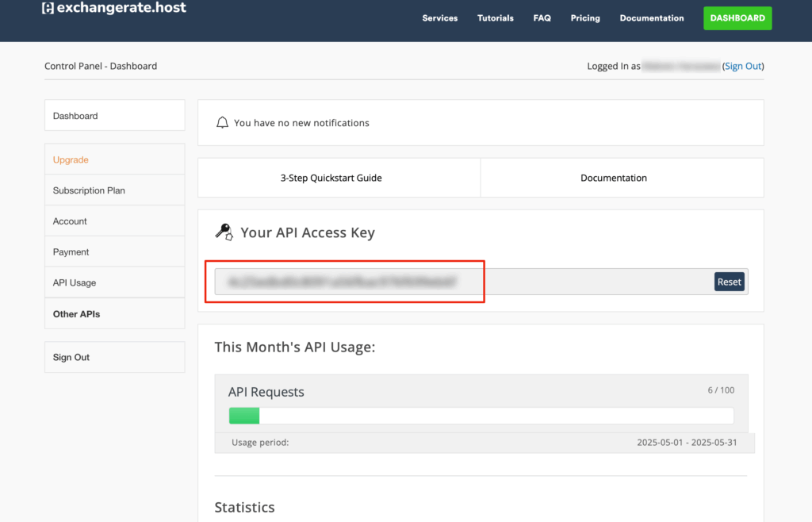Screen dimensions: 812x522
Task: Click the exchangerate.host logo
Action: 113,9
